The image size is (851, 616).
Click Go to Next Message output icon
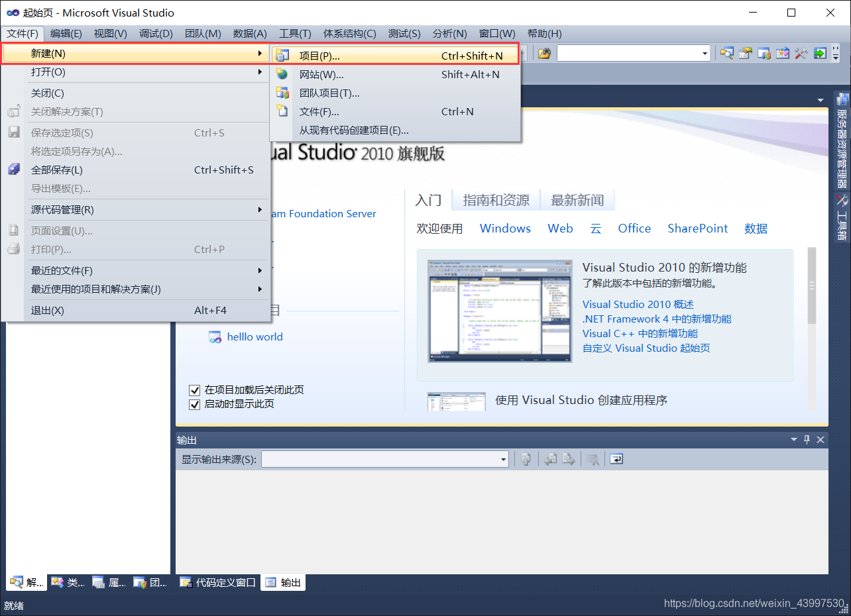pos(568,459)
